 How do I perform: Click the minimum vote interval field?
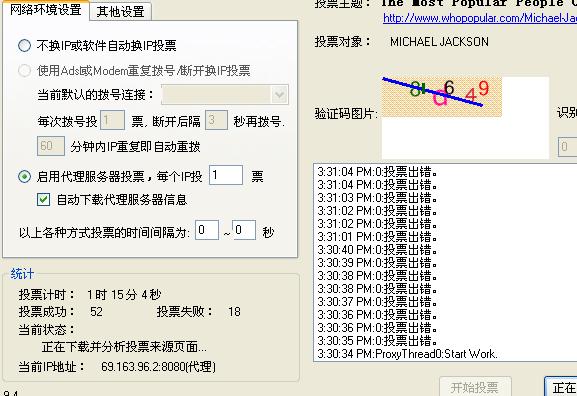[207, 230]
